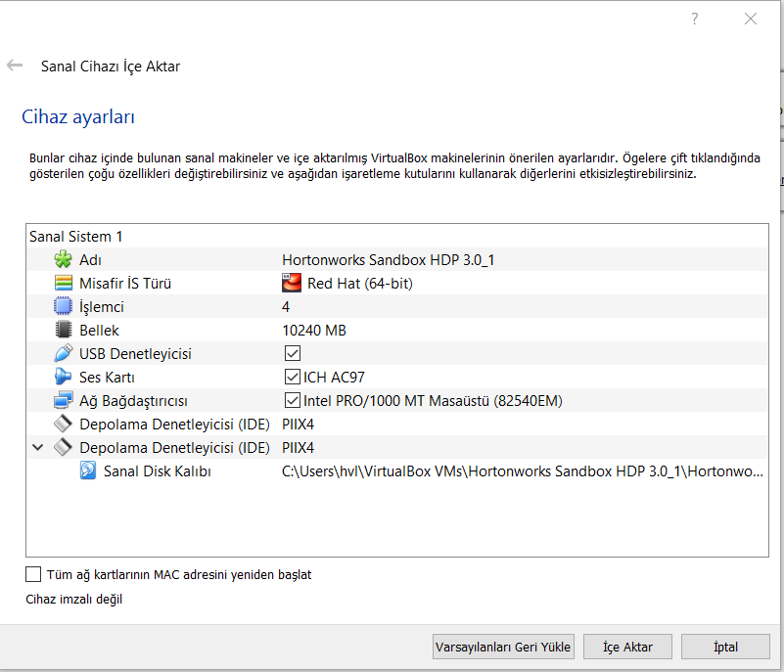The image size is (784, 672).
Task: Select the Sanal Disk Kalıbı label
Action: tap(157, 471)
